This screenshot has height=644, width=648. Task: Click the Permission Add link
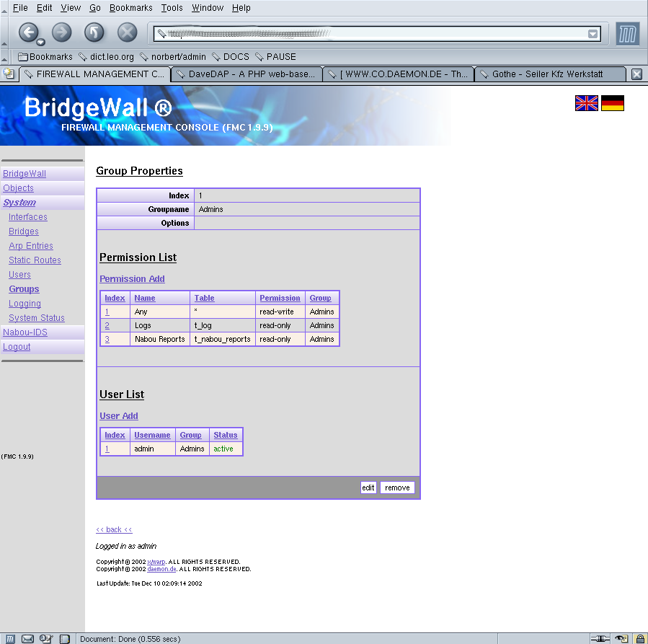(x=132, y=279)
